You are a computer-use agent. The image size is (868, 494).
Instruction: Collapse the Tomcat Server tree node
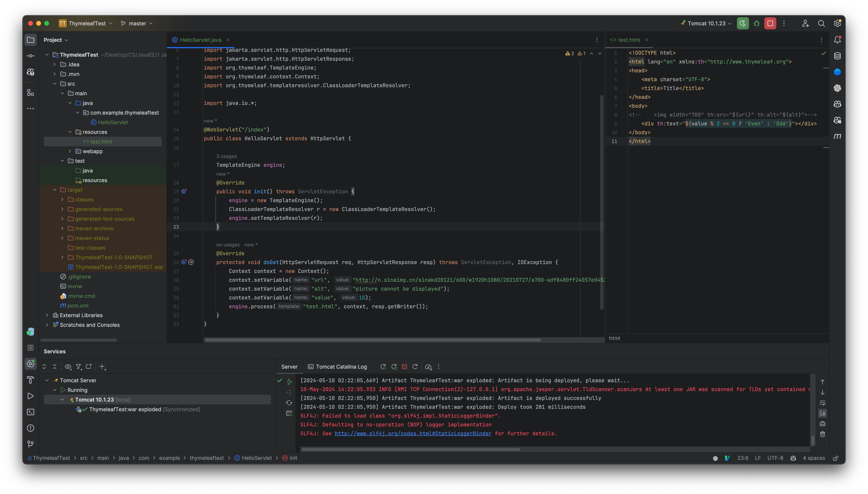click(x=47, y=380)
